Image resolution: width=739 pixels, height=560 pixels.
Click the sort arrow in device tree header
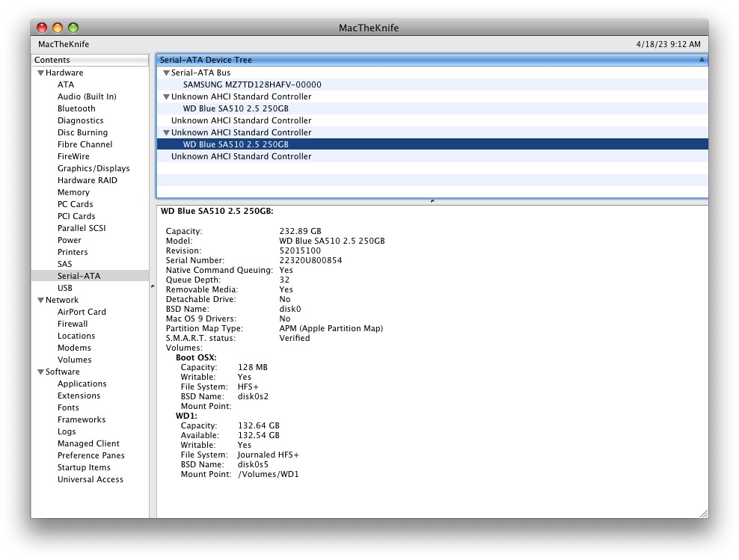point(701,60)
